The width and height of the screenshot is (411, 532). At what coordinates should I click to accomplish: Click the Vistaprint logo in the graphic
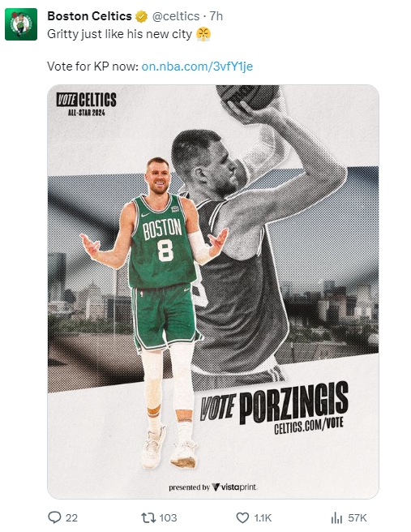tap(234, 487)
